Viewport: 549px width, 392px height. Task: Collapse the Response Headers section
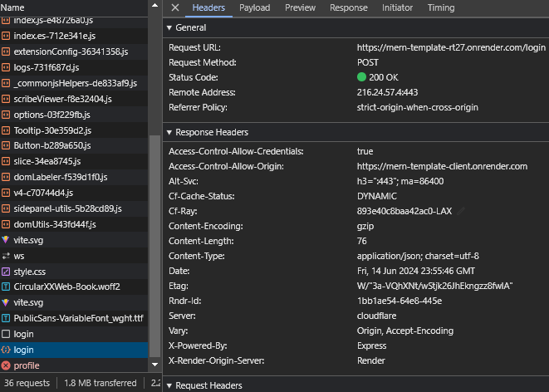tap(169, 132)
